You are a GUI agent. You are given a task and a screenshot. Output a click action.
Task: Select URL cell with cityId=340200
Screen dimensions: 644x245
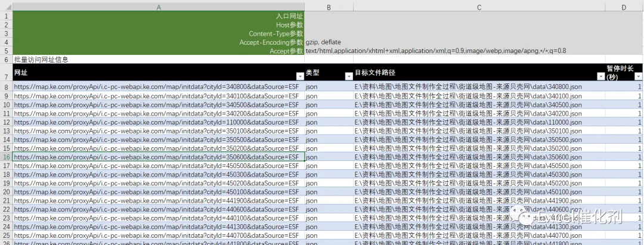(x=159, y=113)
